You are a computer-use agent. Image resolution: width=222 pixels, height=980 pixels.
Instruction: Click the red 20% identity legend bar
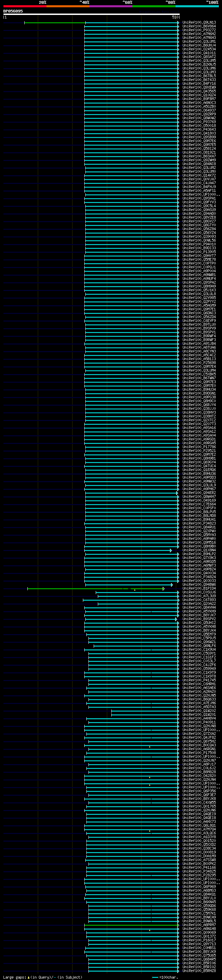(25, 6)
